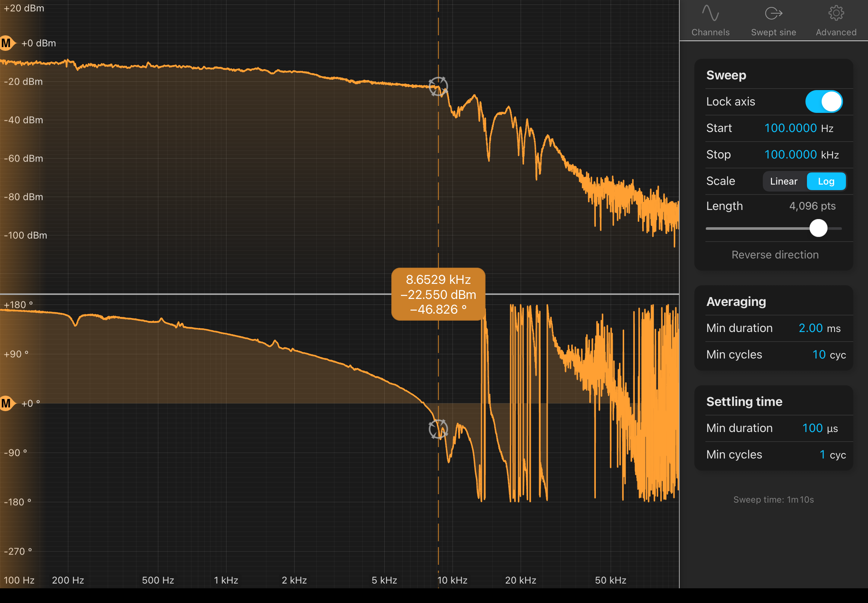This screenshot has width=868, height=603.
Task: Click the -90 ° phase axis label
Action: coord(15,453)
